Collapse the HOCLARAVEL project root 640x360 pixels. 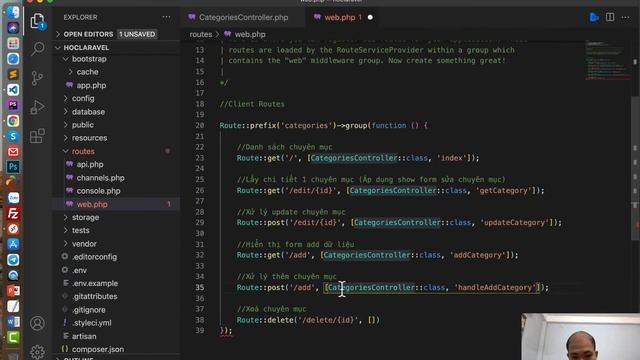pos(86,48)
